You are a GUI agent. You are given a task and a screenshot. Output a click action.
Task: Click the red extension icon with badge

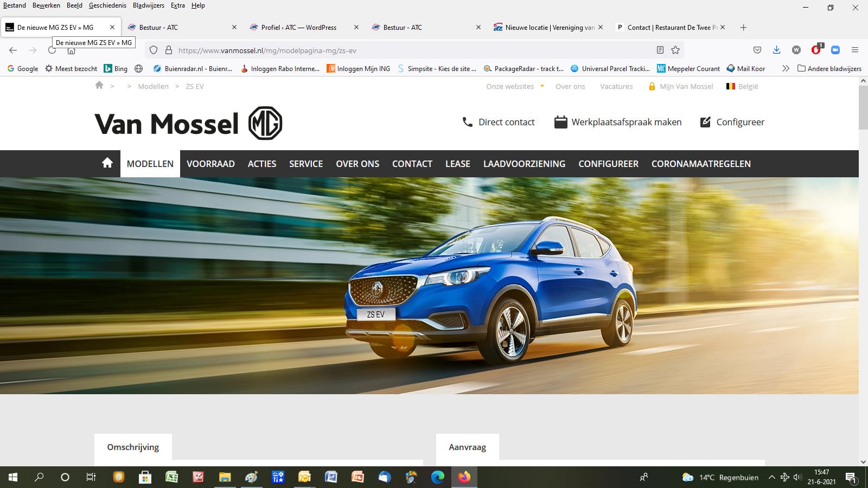point(816,49)
